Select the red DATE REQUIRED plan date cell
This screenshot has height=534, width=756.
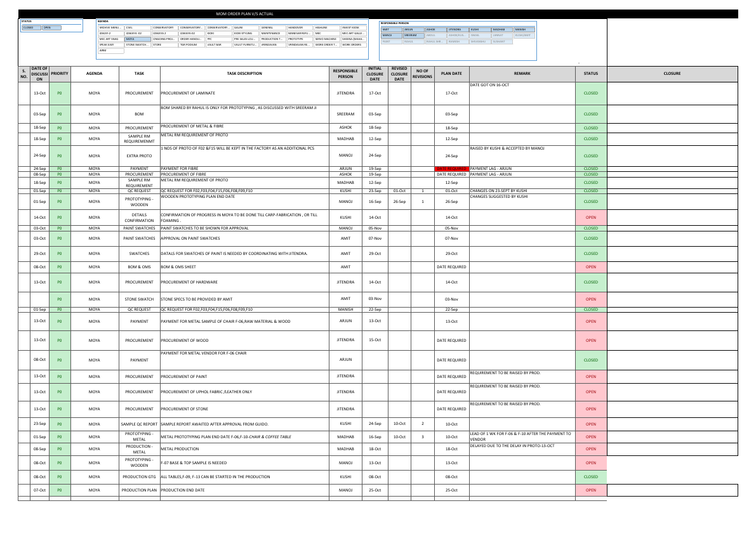point(452,170)
